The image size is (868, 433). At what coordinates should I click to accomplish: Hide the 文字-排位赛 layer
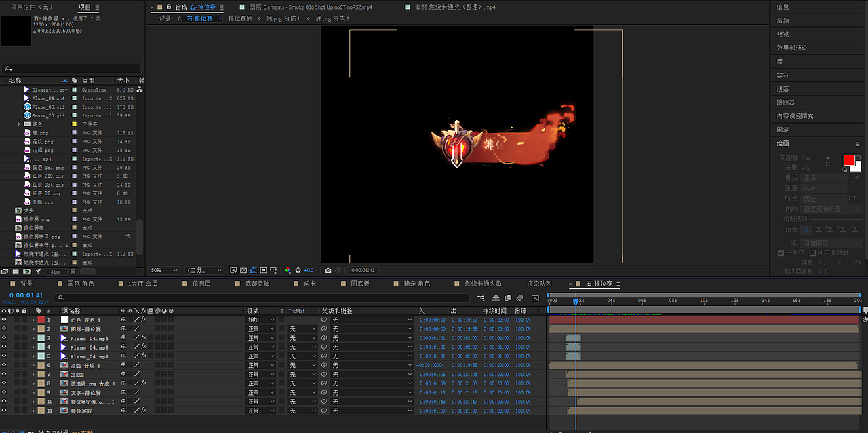point(4,392)
